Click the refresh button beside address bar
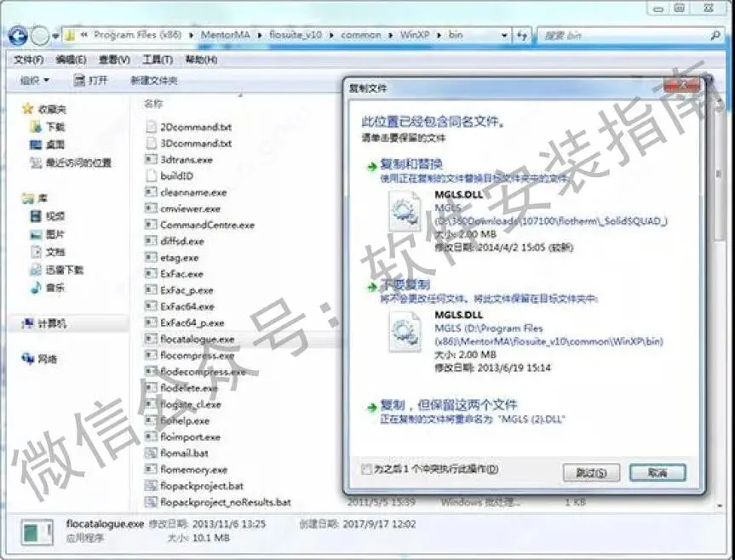Viewport: 735px width, 560px height. (522, 35)
